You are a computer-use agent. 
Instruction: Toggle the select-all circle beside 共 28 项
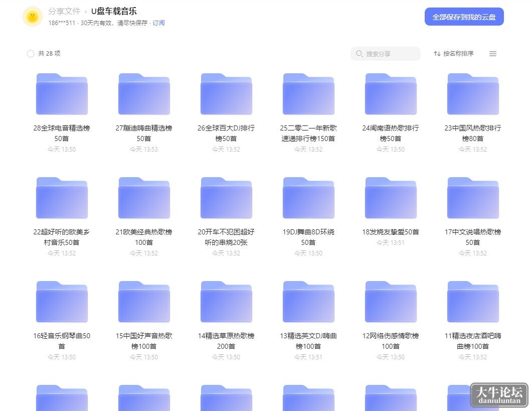(31, 54)
